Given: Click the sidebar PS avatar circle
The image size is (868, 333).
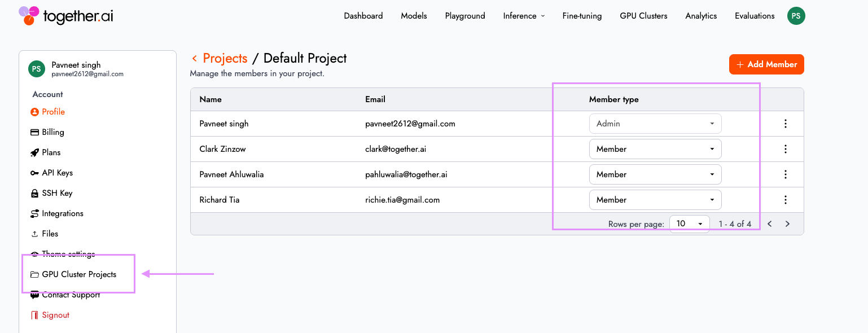Looking at the screenshot, I should point(37,69).
